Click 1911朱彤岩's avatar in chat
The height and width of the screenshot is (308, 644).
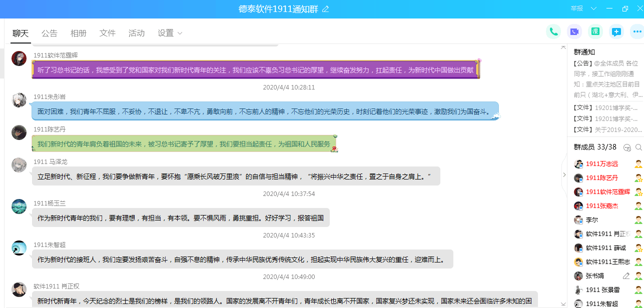(x=19, y=99)
